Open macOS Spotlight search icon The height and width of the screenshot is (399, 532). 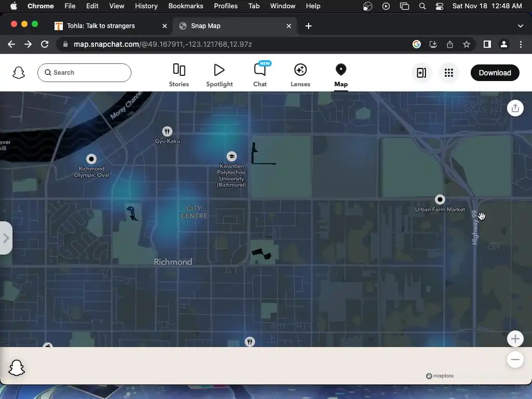pyautogui.click(x=422, y=6)
